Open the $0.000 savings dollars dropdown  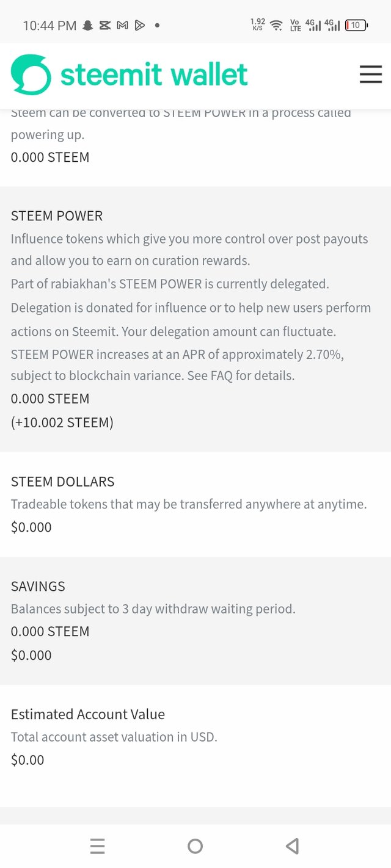(x=31, y=655)
